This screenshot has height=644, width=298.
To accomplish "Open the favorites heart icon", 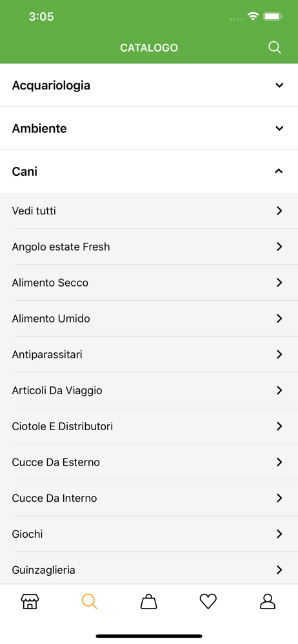I will tap(208, 601).
